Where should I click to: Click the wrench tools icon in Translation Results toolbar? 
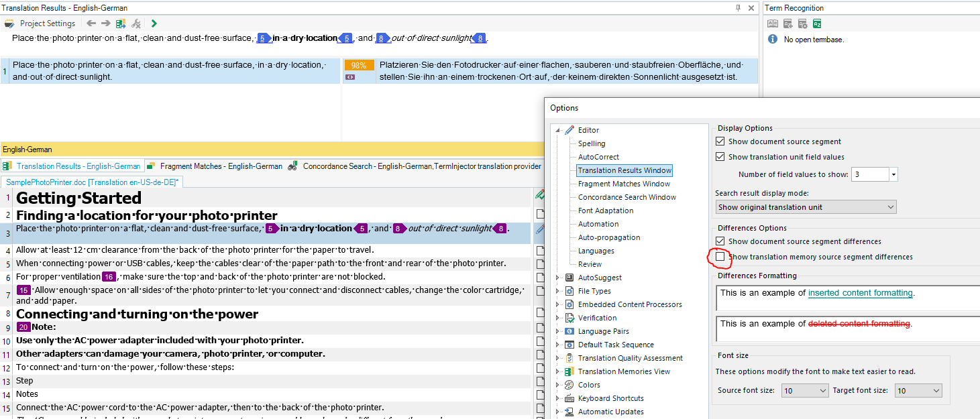[135, 23]
